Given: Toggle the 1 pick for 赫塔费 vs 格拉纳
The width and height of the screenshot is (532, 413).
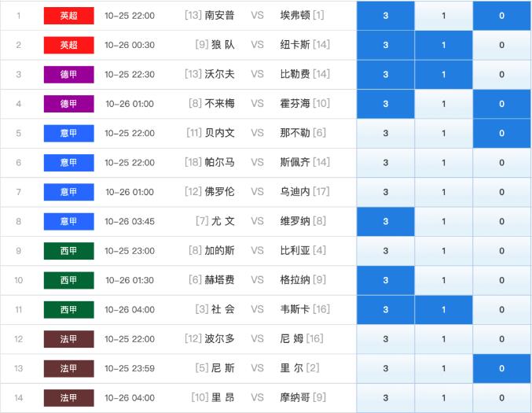Looking at the screenshot, I should (443, 280).
